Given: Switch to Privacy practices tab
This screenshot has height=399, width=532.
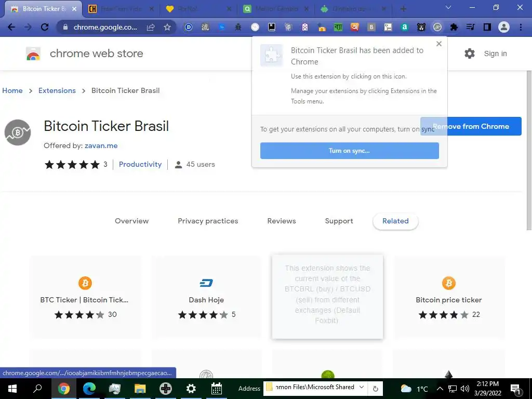Looking at the screenshot, I should (x=208, y=221).
